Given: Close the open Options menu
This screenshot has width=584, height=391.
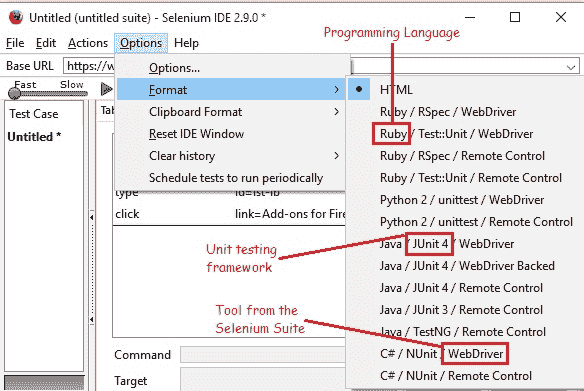Looking at the screenshot, I should coord(141,43).
